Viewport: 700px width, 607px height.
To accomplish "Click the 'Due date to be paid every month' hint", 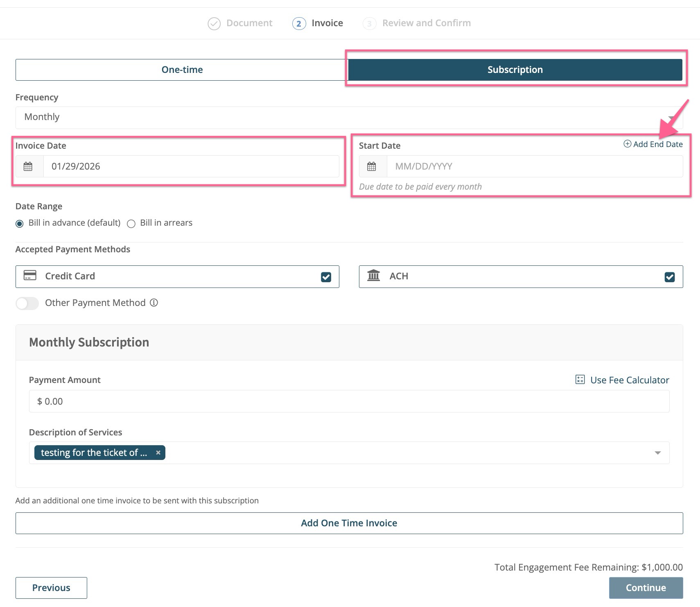I will 420,187.
